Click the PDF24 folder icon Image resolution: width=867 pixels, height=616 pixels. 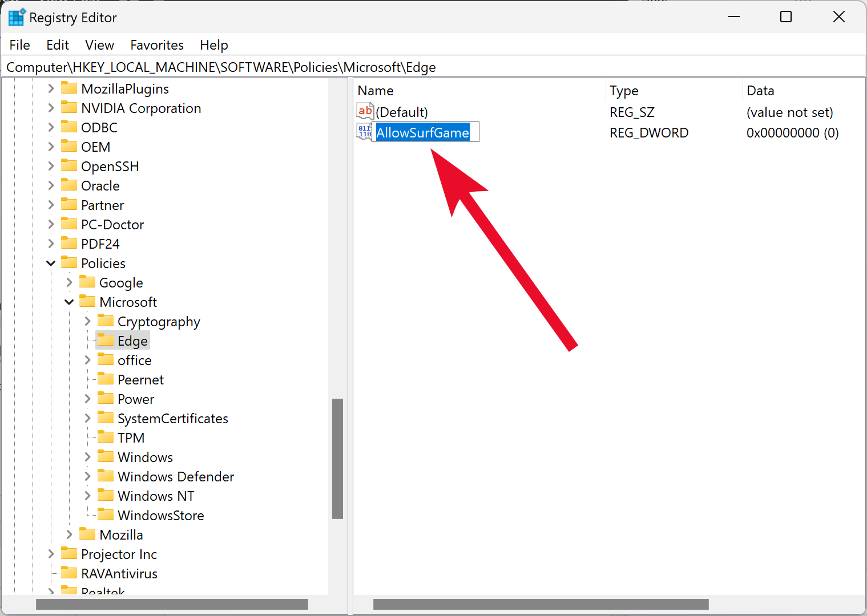tap(69, 243)
